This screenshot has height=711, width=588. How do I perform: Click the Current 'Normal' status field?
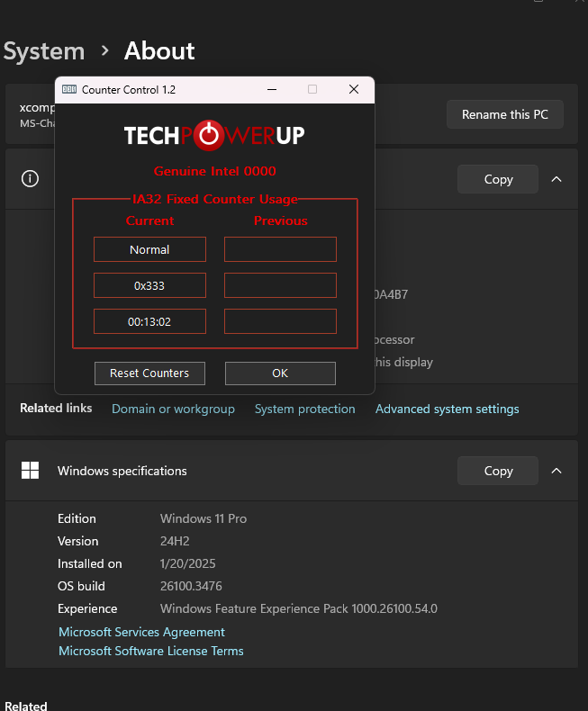[x=149, y=249]
